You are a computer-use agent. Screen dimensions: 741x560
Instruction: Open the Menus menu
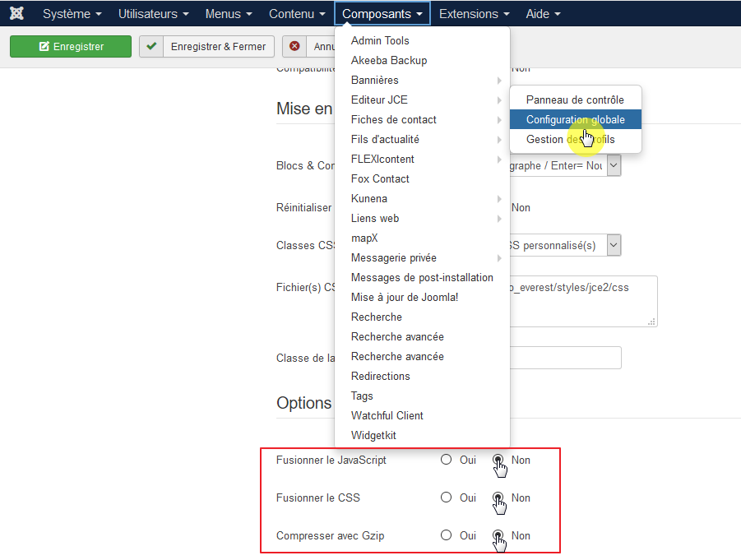229,14
